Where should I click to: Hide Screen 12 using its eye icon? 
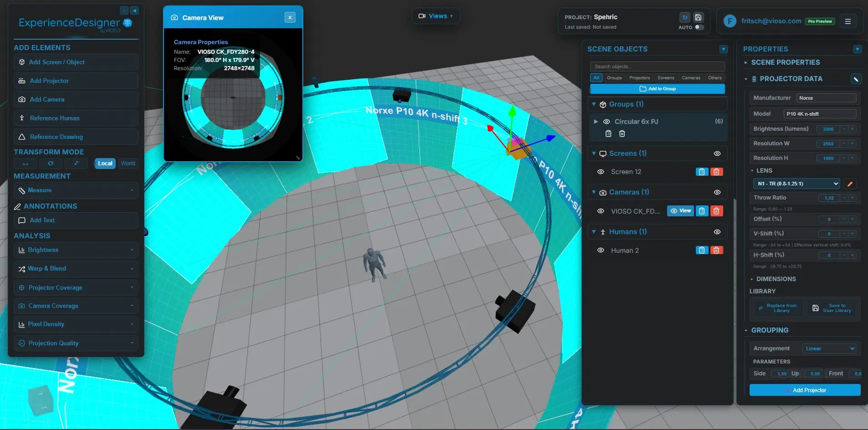point(601,172)
